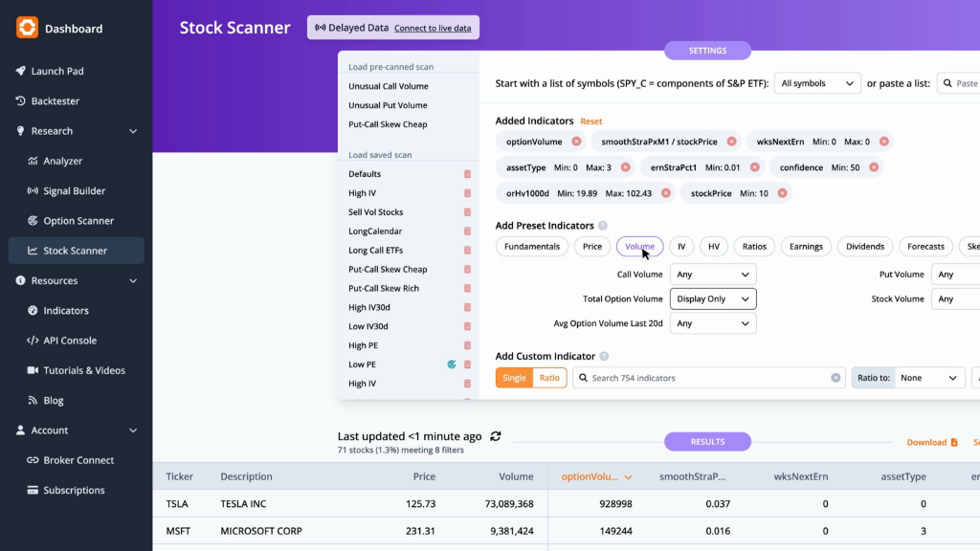
Task: Open the Earnings preset indicators tab
Action: 806,247
